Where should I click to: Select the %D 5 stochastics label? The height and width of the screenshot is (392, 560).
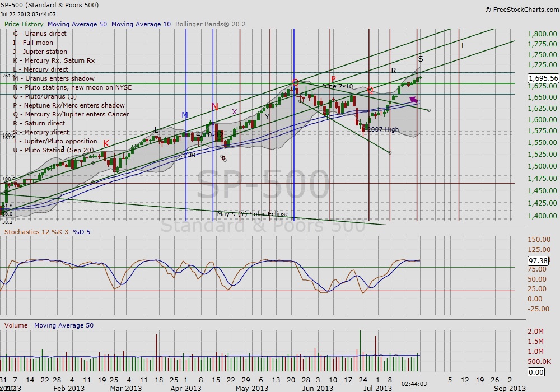click(81, 232)
